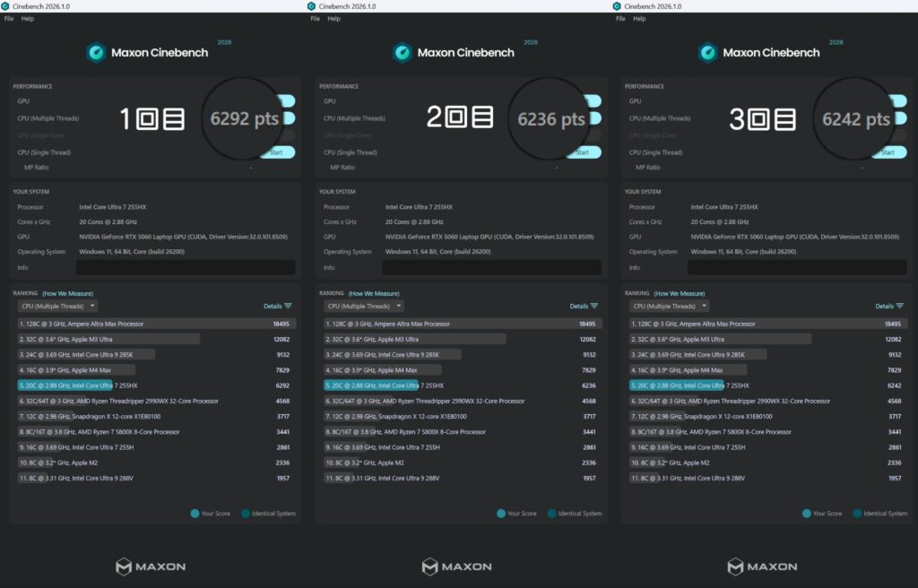Select Intel Core Ultra 9 285K row in 6236 pts window
Viewport: 918px width, 588px height.
(463, 354)
